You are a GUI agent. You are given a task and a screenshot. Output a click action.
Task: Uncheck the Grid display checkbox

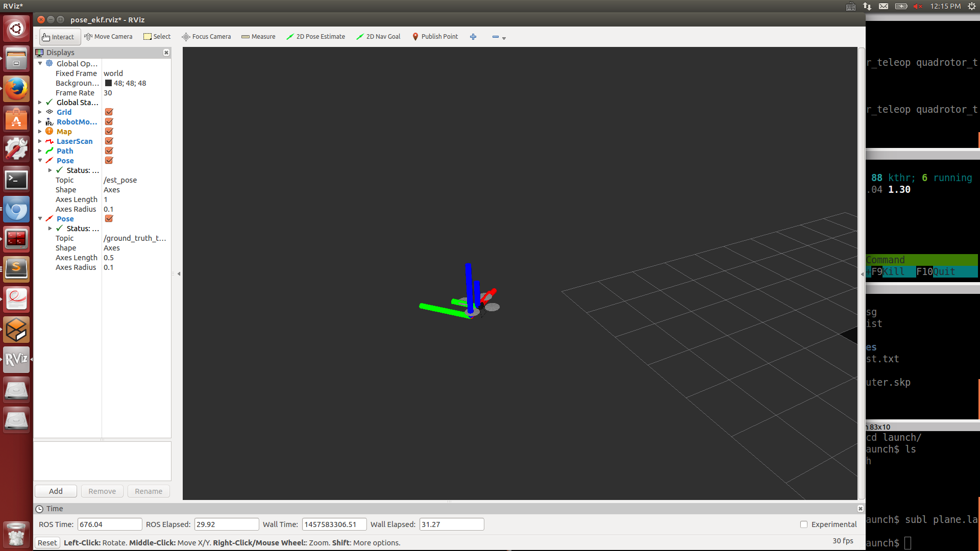tap(109, 112)
